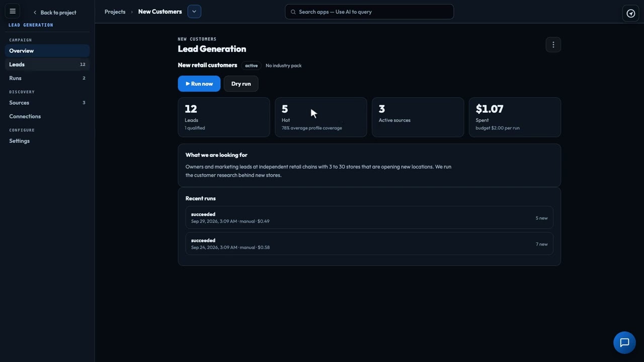
Task: Open the Leads sidebar item
Action: (x=47, y=64)
